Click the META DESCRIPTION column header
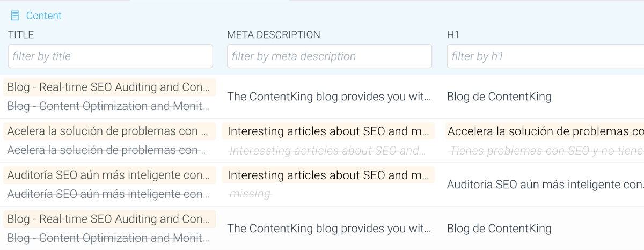The height and width of the screenshot is (250, 644). [x=273, y=35]
